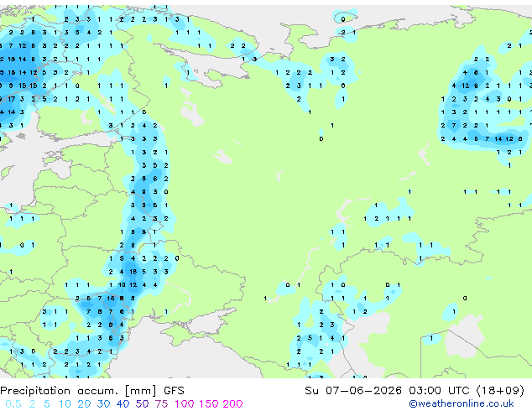Pick the 200 mm legend value
The height and width of the screenshot is (411, 532).
[232, 404]
